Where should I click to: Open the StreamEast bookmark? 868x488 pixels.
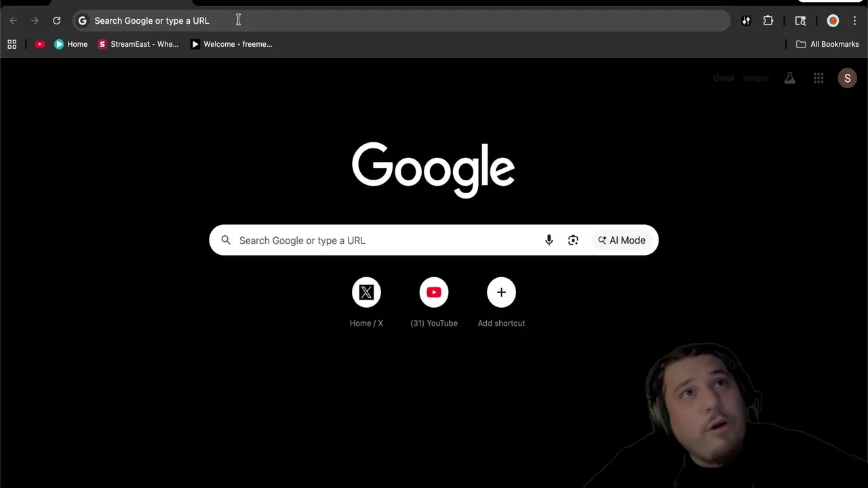[x=138, y=44]
